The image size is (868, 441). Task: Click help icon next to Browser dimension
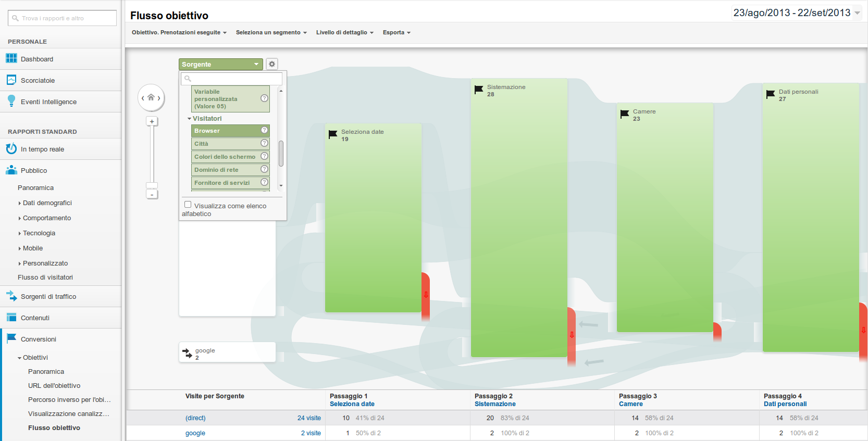[x=264, y=130]
